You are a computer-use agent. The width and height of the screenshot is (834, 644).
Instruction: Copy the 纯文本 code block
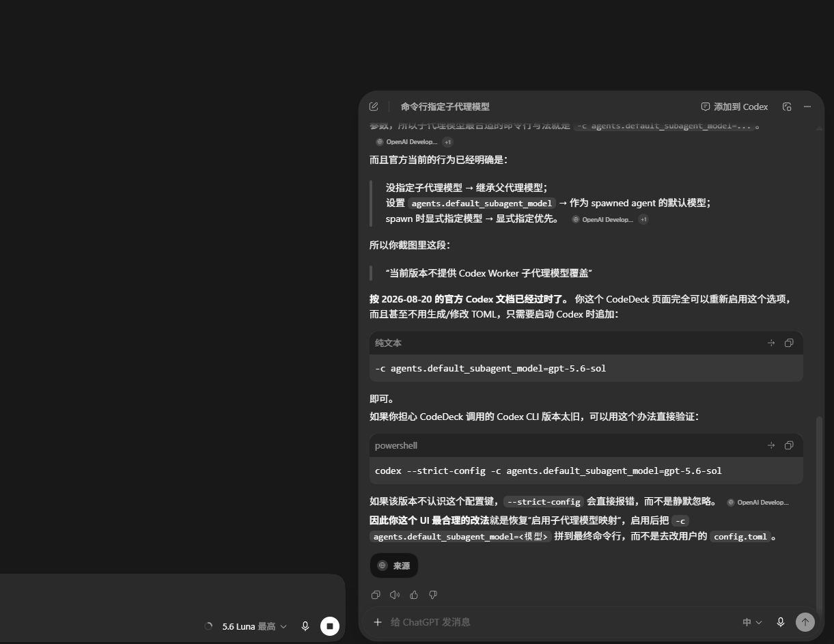789,343
